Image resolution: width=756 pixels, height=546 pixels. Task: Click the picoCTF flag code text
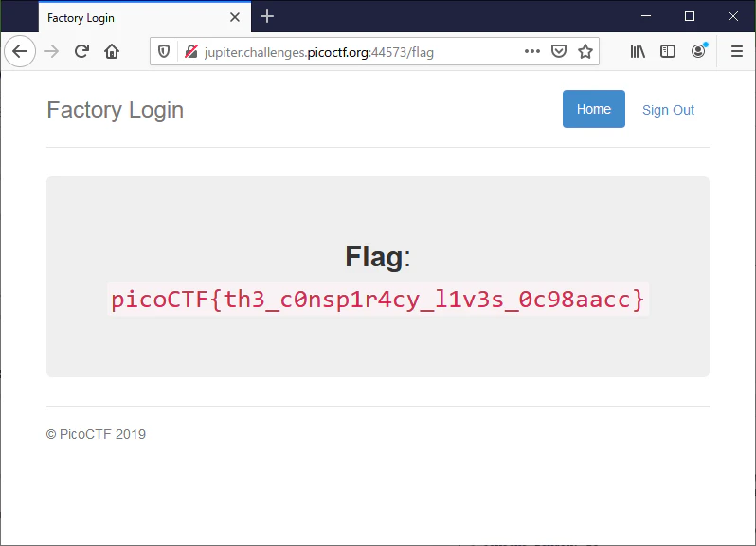point(378,300)
